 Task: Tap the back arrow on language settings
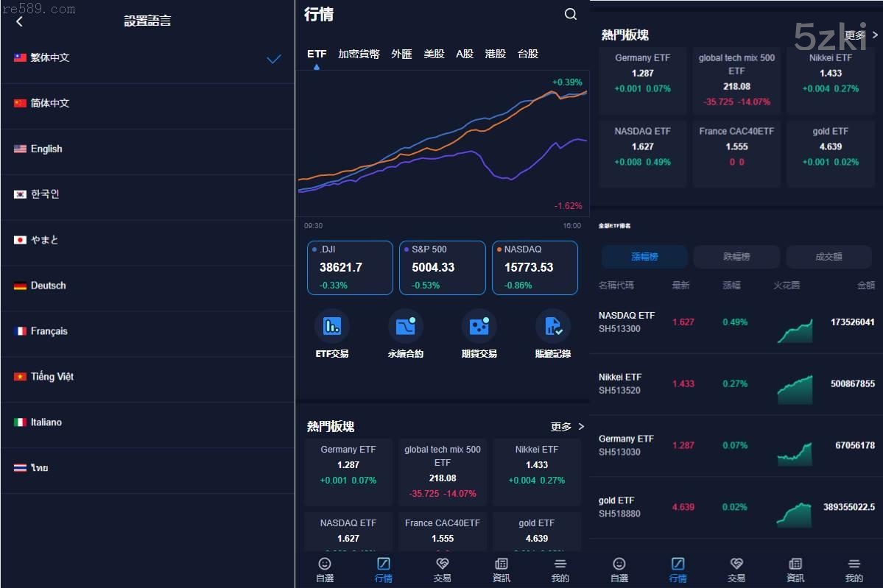pos(19,21)
